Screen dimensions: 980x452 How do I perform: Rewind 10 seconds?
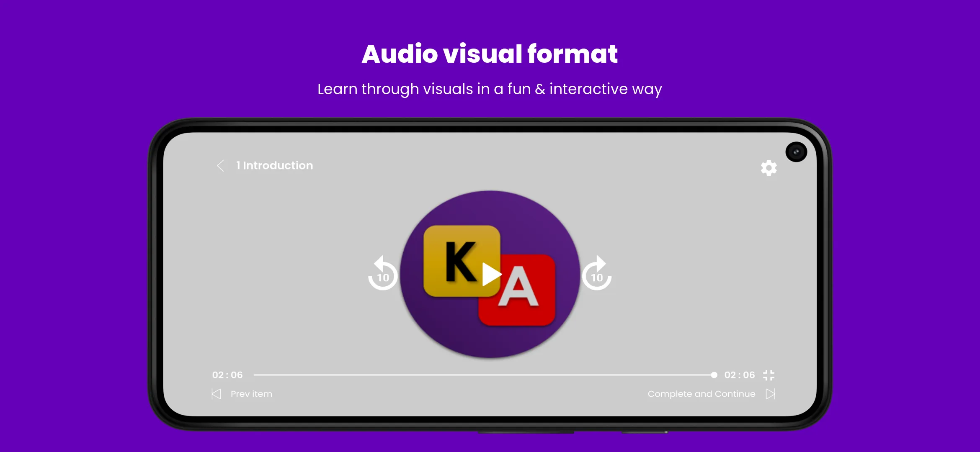tap(382, 273)
